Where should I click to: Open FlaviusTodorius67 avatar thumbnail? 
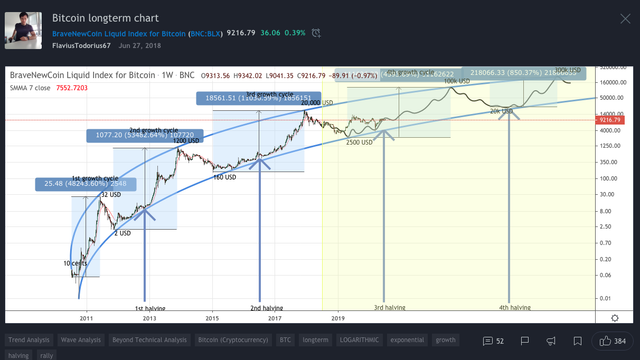point(23,31)
